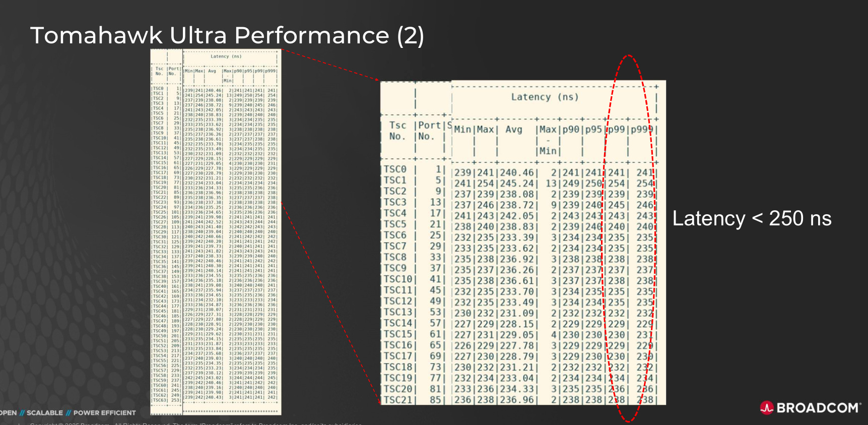The width and height of the screenshot is (868, 425).
Task: Click average value 229.05 in enlarged table
Action: tap(517, 335)
